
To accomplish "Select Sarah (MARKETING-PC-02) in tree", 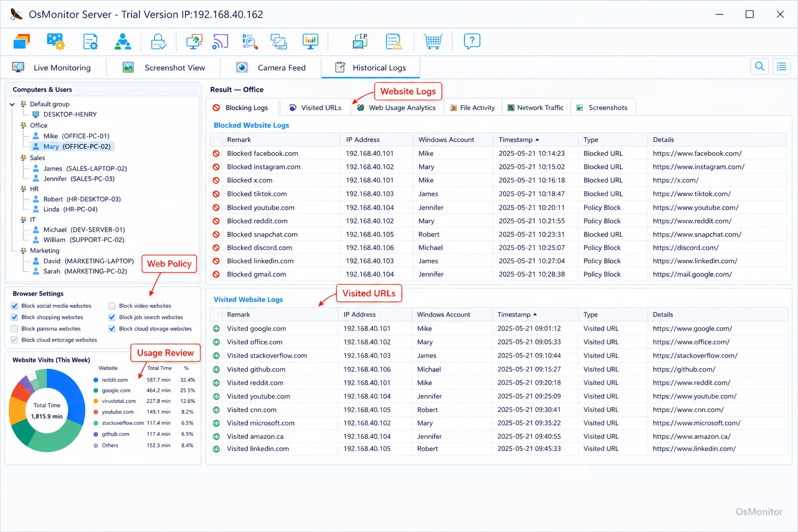I will click(85, 271).
